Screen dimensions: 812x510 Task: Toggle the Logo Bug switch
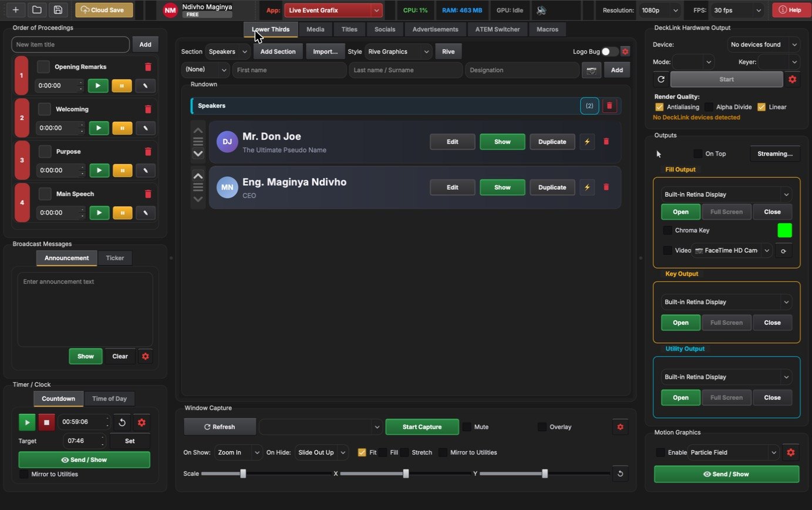pyautogui.click(x=609, y=52)
